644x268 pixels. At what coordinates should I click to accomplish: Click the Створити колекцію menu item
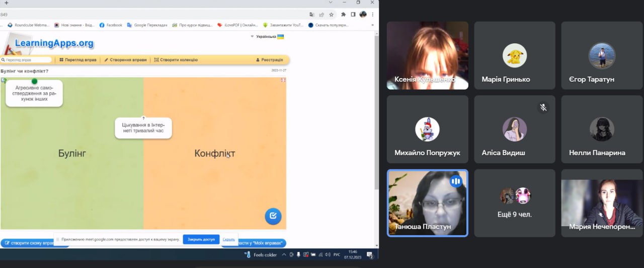176,59
